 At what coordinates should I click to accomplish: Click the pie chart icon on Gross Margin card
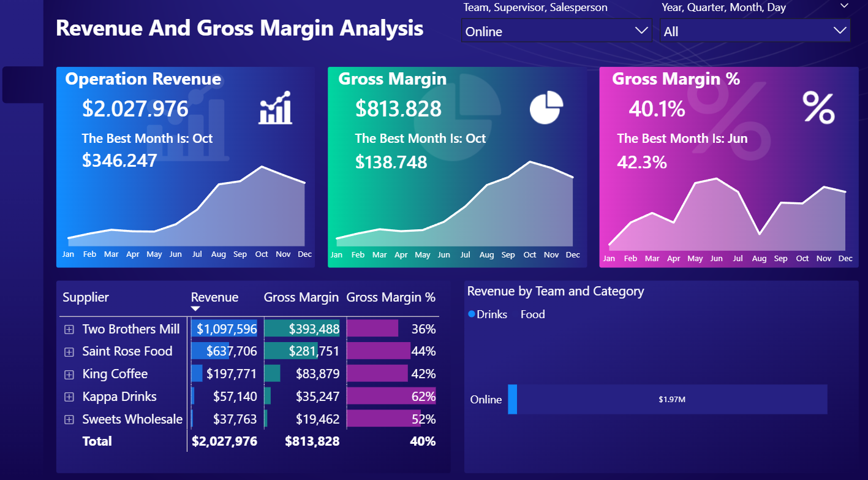pyautogui.click(x=546, y=105)
